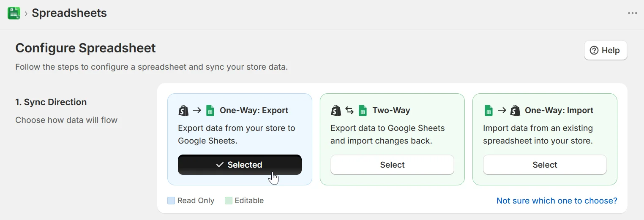Click the "1. Sync Direction" step heading
644x220 pixels.
tap(51, 102)
